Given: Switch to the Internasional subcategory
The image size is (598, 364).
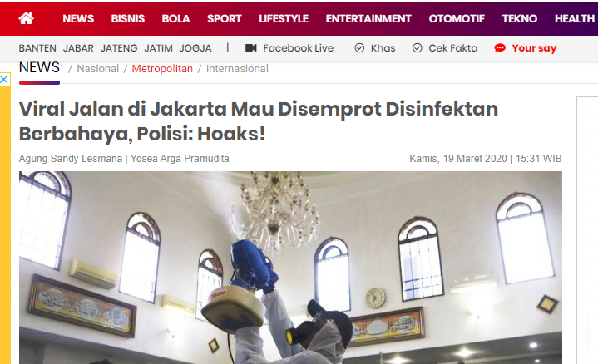Looking at the screenshot, I should [237, 69].
